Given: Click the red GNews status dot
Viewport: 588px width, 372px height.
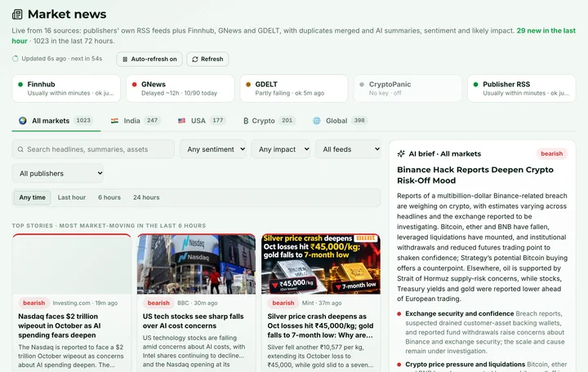Looking at the screenshot, I should pyautogui.click(x=134, y=84).
